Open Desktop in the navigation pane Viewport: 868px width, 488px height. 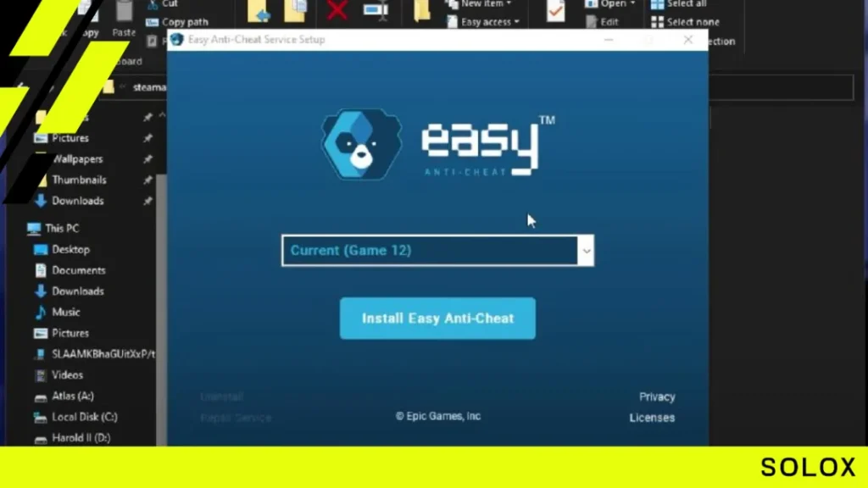[61, 250]
